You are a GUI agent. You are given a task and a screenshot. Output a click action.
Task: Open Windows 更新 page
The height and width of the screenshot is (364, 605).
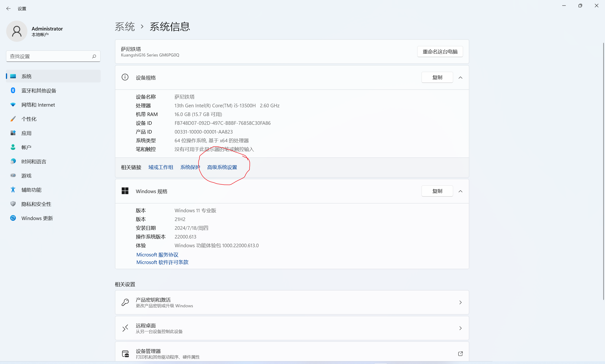[53, 218]
